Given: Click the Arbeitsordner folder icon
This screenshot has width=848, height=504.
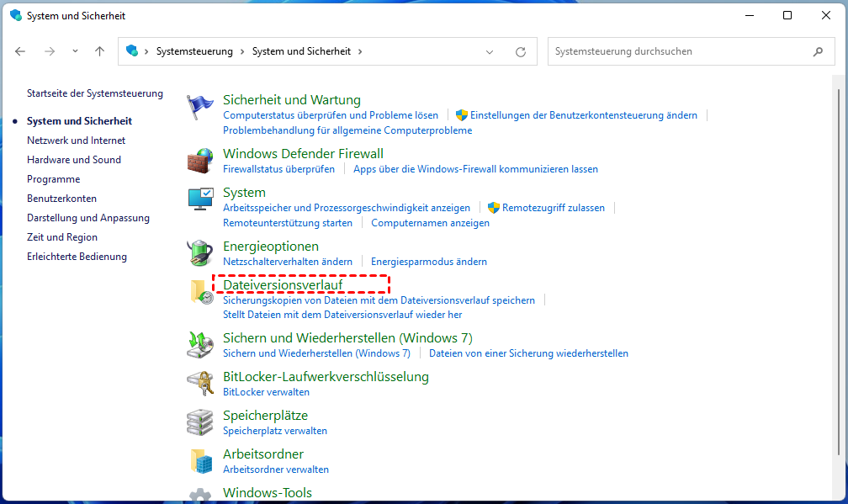Looking at the screenshot, I should click(201, 461).
